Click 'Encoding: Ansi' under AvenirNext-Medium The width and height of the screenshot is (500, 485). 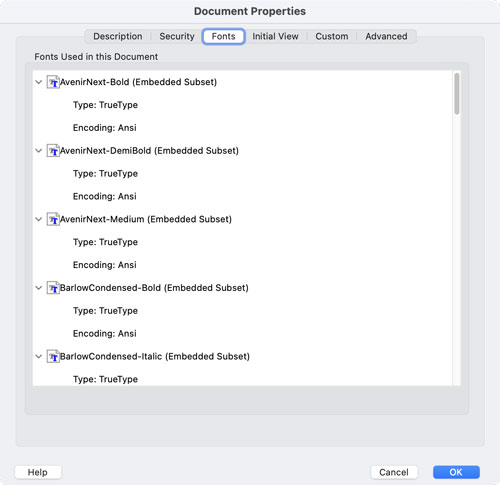105,265
